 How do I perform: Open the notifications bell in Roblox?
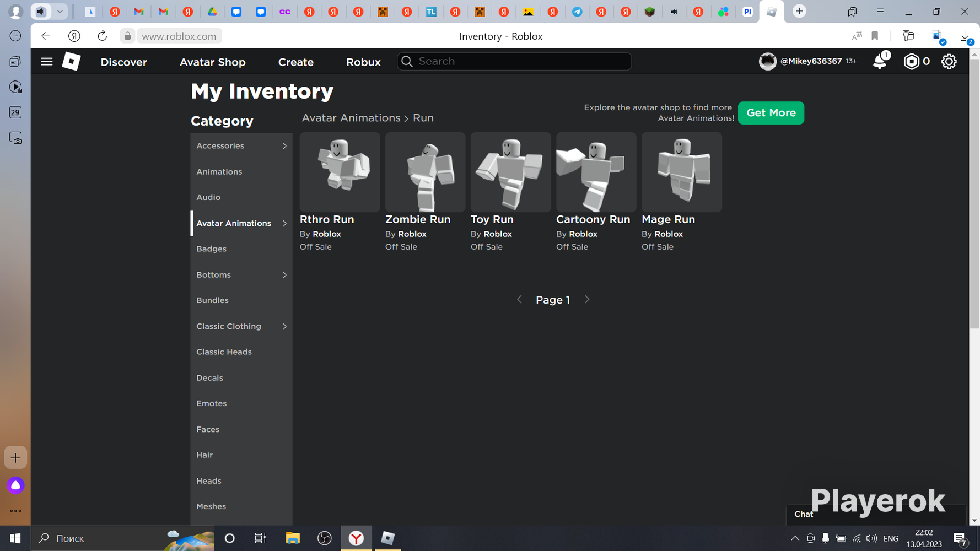point(880,61)
